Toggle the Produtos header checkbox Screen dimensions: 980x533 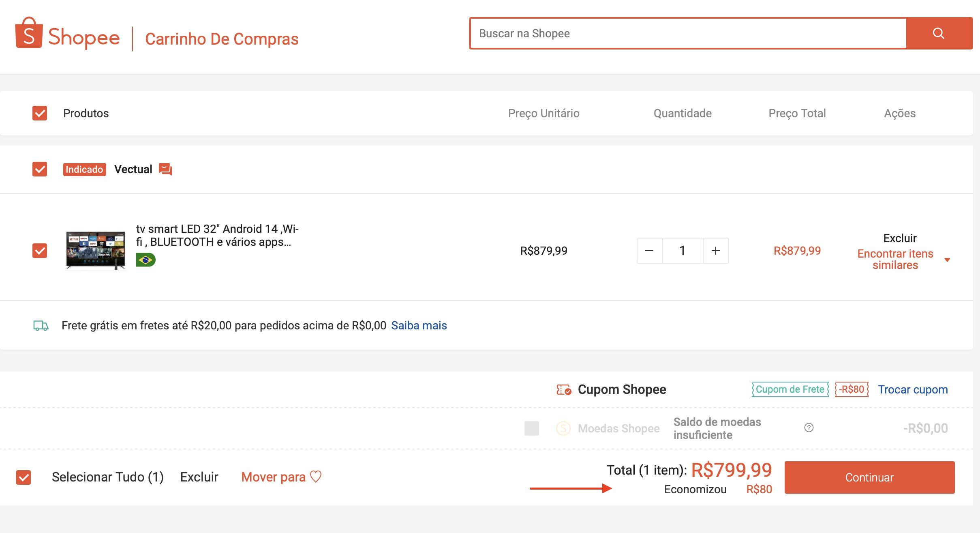[40, 113]
